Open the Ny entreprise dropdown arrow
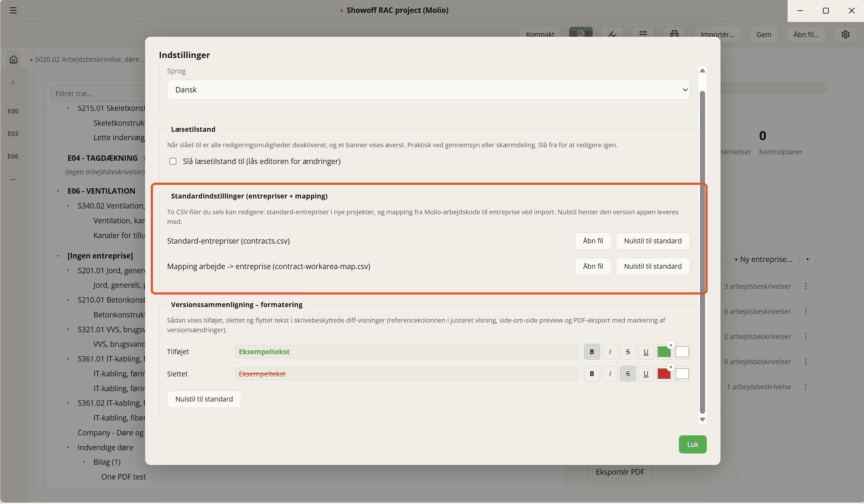The height and width of the screenshot is (504, 864). tap(807, 260)
